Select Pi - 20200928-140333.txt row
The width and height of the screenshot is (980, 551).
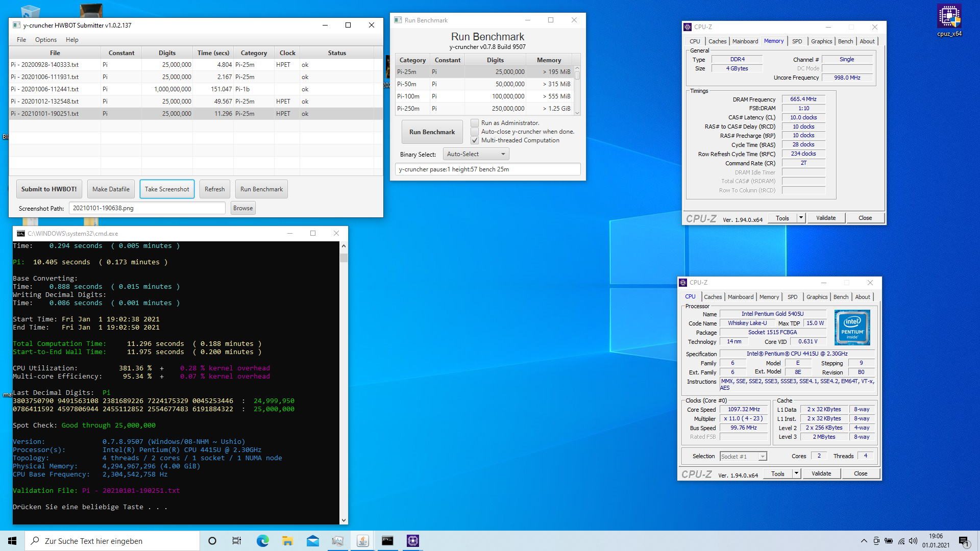(195, 65)
